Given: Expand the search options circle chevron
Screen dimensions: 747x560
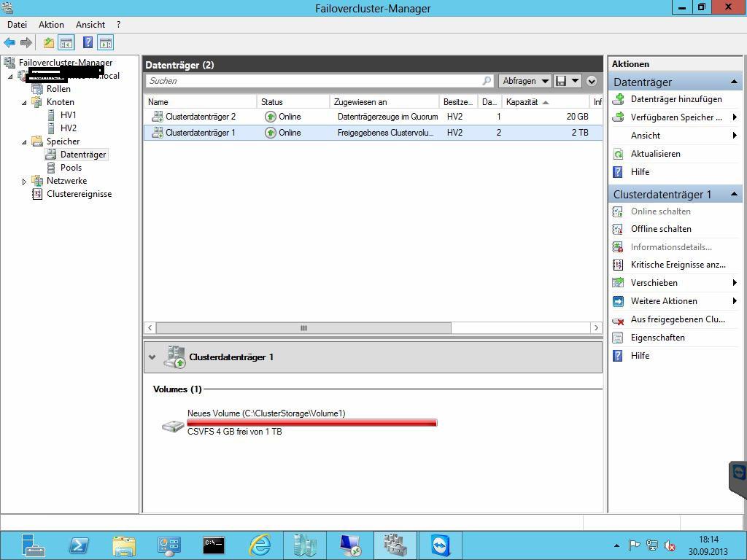Looking at the screenshot, I should coord(592,81).
